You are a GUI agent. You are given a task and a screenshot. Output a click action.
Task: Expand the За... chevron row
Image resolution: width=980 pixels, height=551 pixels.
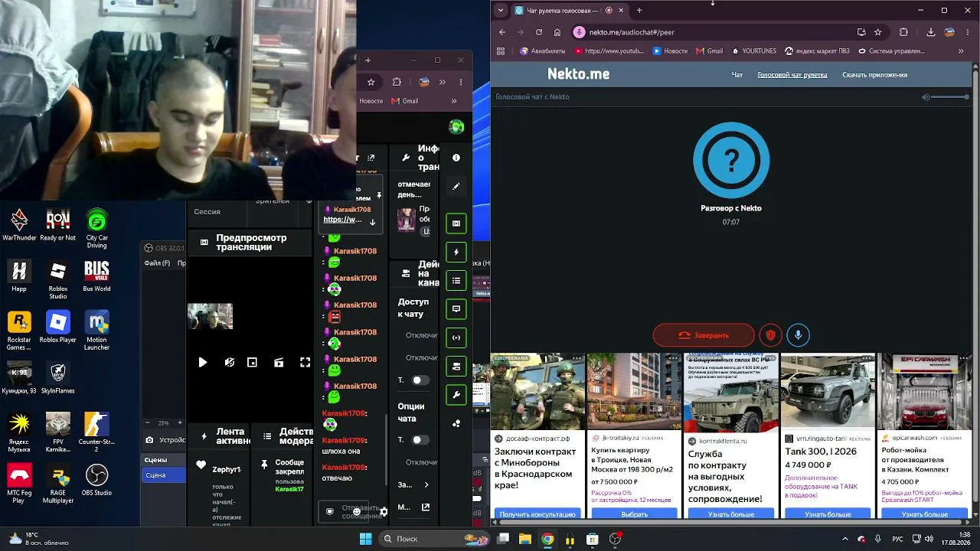coord(413,484)
